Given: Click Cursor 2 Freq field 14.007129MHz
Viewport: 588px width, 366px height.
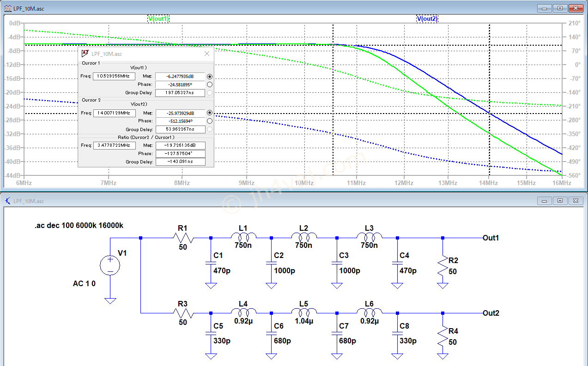Looking at the screenshot, I should tap(114, 113).
